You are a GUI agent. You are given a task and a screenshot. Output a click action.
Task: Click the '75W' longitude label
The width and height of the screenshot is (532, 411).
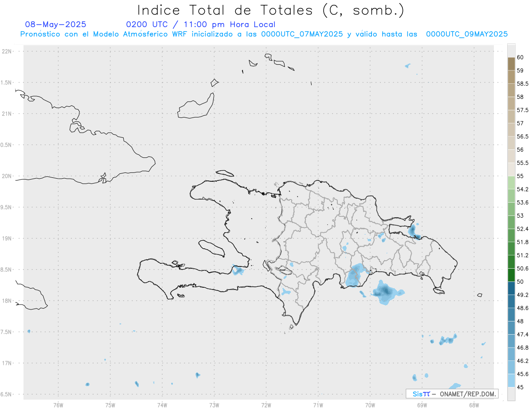(x=110, y=405)
